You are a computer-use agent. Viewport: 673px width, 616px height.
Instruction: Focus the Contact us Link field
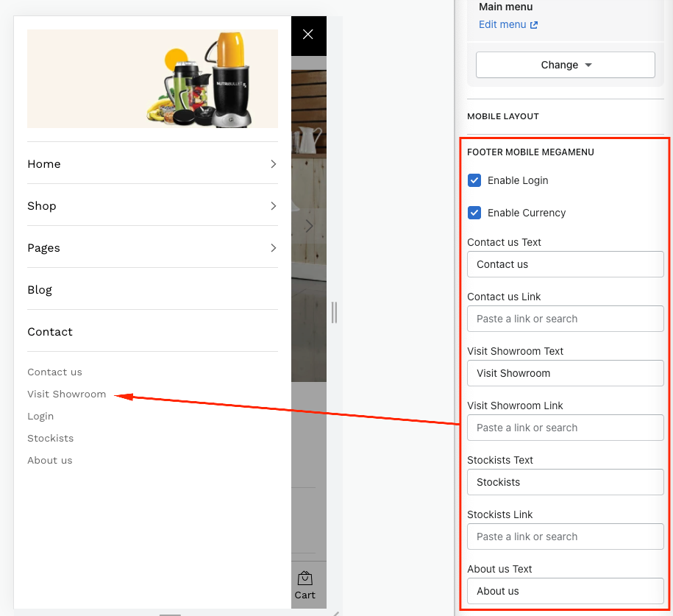tap(565, 319)
